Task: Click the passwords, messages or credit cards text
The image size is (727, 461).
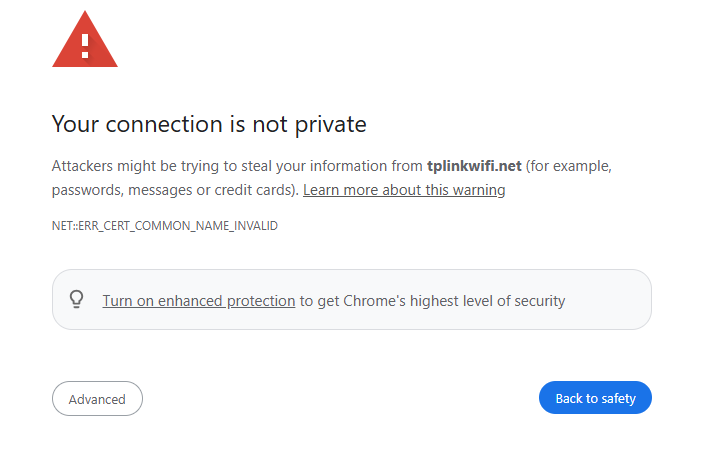Action: pyautogui.click(x=175, y=190)
